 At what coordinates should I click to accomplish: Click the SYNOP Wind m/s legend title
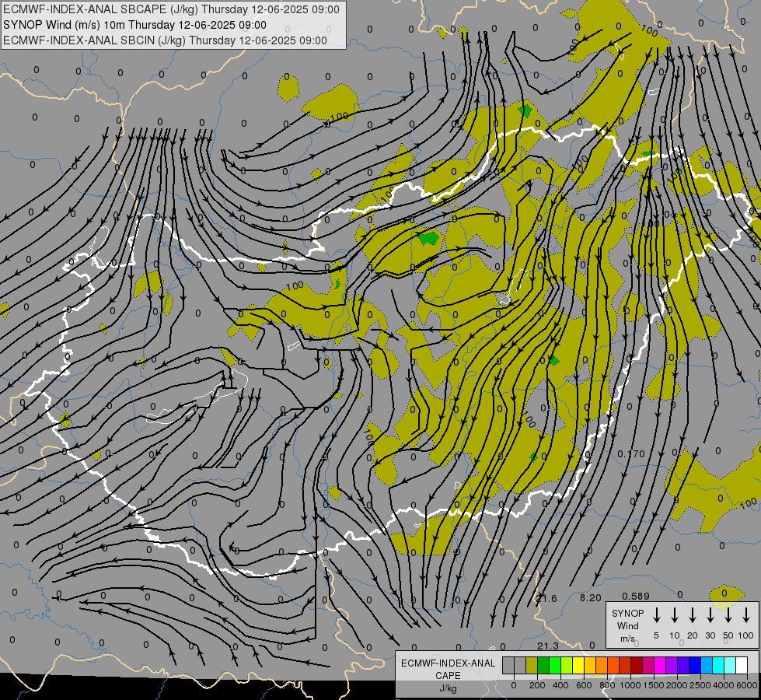pyautogui.click(x=627, y=625)
